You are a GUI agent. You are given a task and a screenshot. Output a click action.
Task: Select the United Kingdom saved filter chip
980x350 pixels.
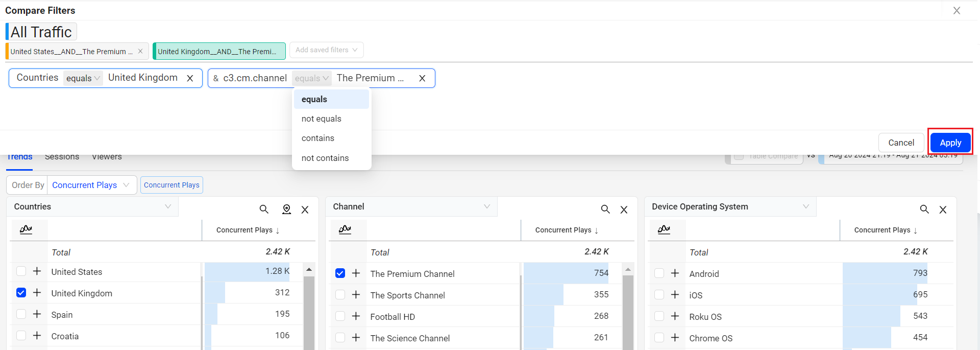pos(218,51)
